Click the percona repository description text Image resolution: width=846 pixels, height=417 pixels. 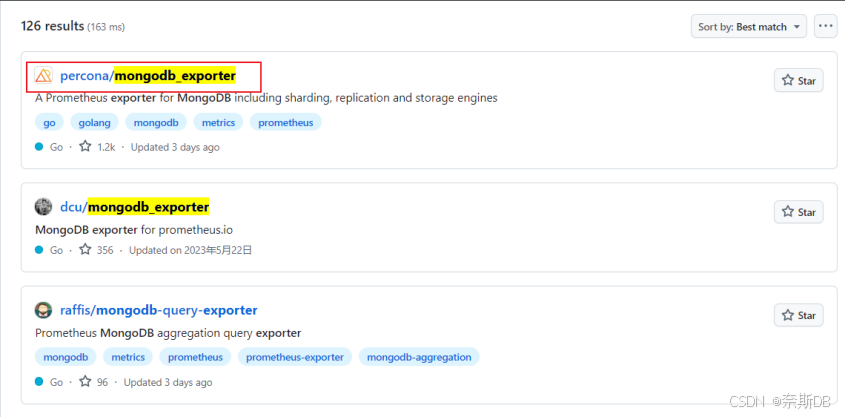(267, 98)
